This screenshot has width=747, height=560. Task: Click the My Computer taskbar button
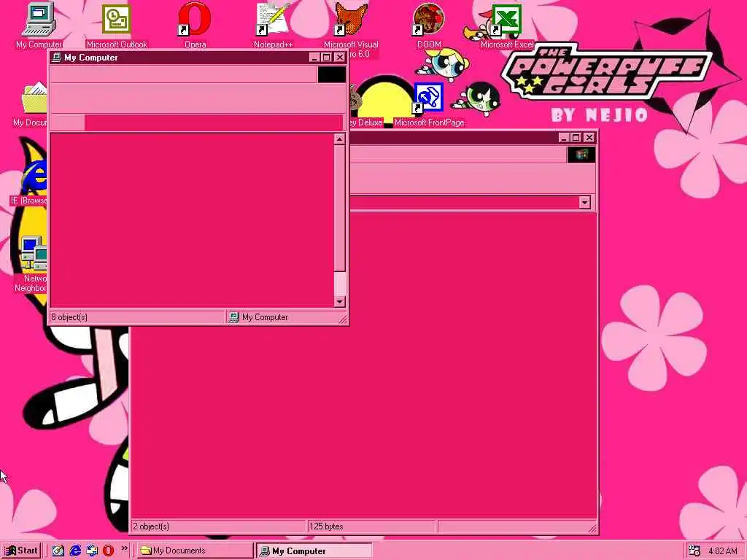point(314,551)
